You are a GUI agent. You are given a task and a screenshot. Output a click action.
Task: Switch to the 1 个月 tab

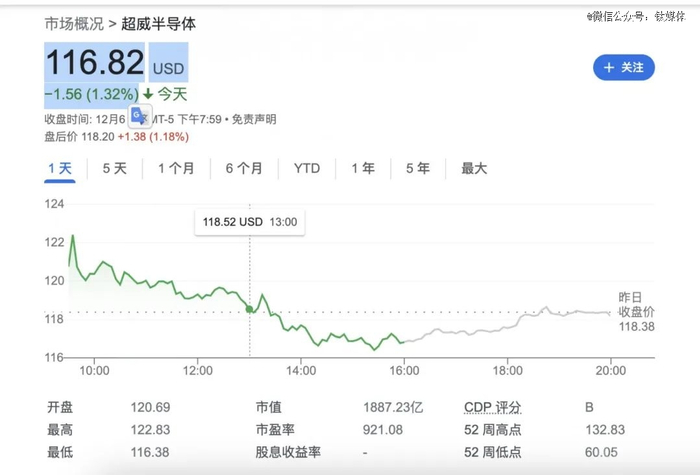tap(176, 168)
